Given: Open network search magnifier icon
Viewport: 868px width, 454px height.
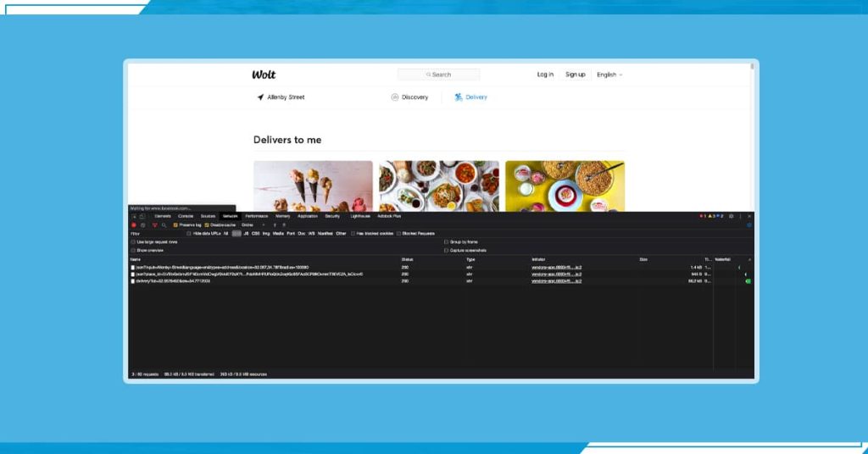Looking at the screenshot, I should (164, 224).
